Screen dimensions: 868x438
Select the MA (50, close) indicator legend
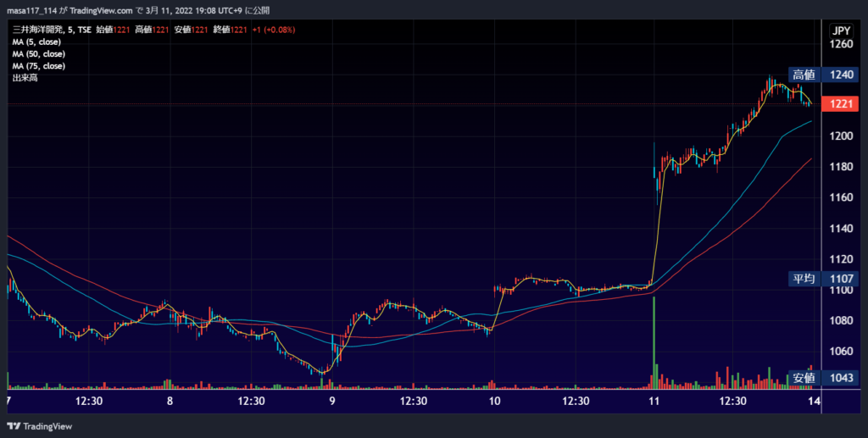point(39,54)
